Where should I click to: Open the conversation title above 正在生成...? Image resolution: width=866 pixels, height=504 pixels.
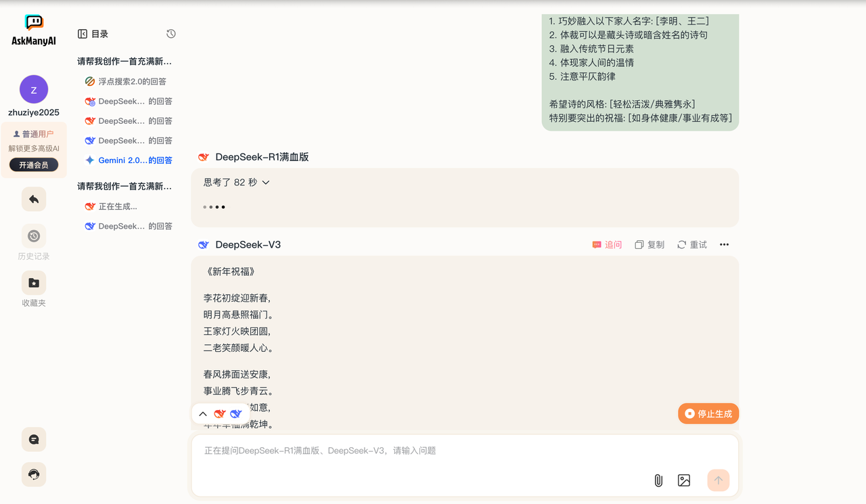(x=124, y=186)
